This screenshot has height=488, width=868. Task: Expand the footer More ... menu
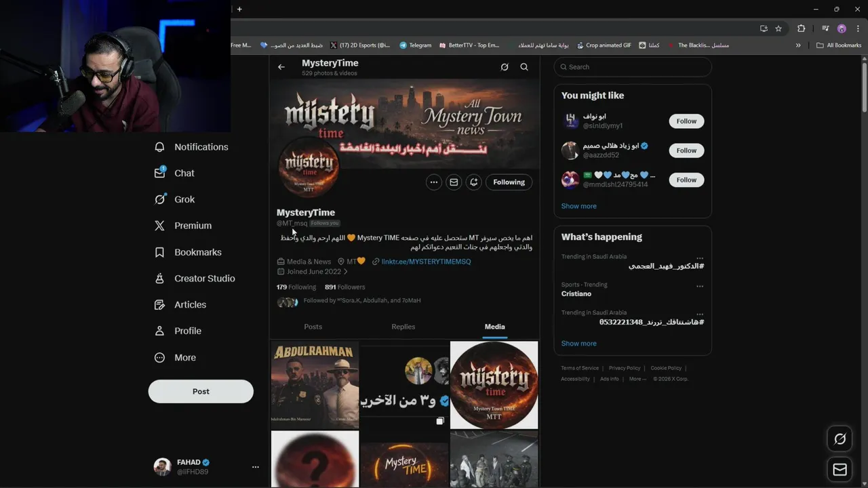pos(637,379)
